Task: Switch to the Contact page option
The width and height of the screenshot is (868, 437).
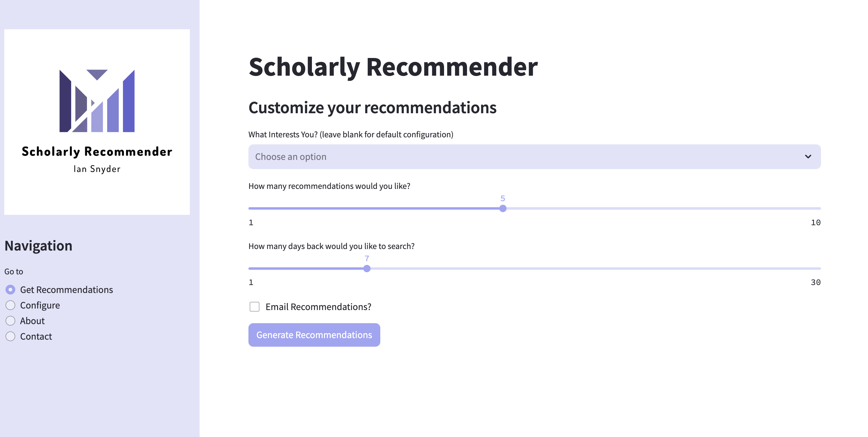Action: 10,336
